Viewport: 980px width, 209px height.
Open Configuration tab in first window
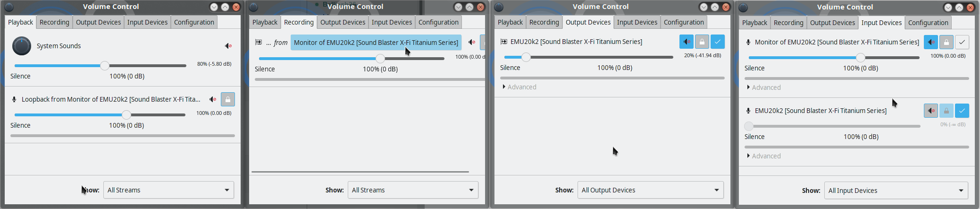[x=194, y=22]
